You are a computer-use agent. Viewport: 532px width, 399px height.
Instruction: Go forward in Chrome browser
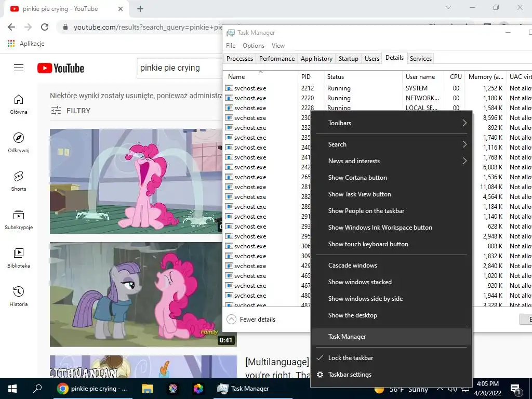point(28,27)
